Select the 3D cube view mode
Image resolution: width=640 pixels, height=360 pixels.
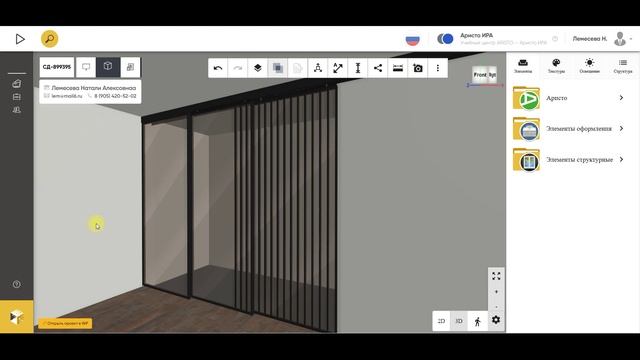(108, 67)
